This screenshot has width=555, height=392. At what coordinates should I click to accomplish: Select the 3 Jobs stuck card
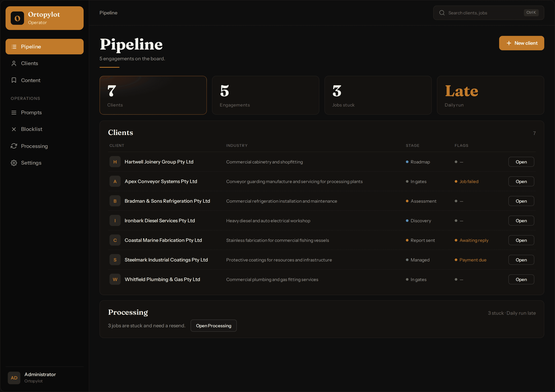pyautogui.click(x=378, y=95)
